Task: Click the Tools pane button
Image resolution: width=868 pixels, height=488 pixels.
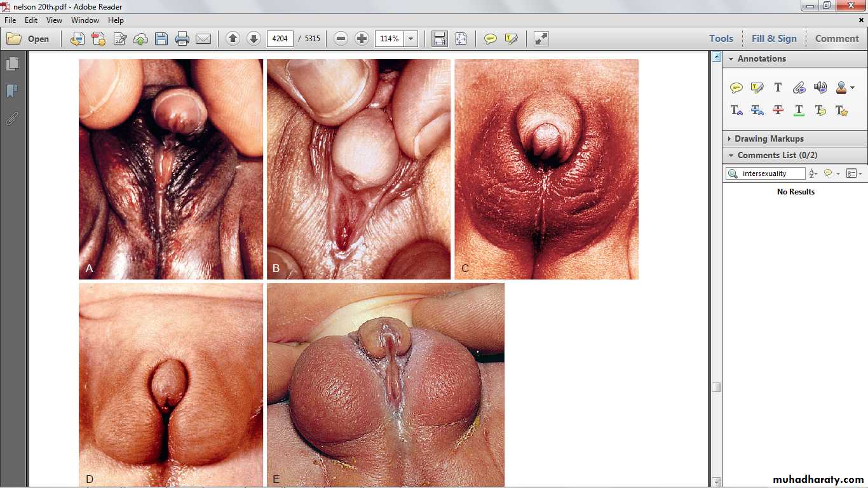Action: click(721, 39)
